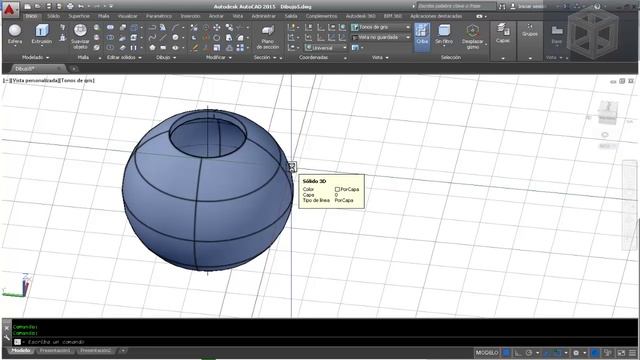Click the viewport Vista personalizada label

click(36, 80)
